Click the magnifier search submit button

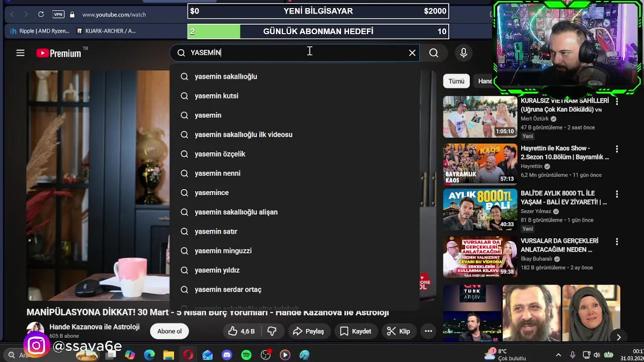pyautogui.click(x=434, y=53)
